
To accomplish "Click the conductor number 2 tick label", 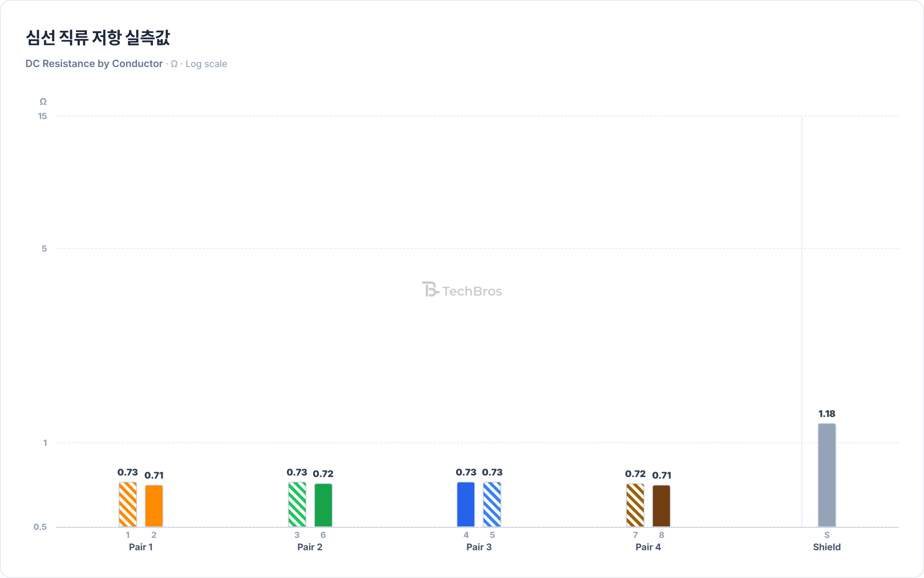I will [154, 535].
